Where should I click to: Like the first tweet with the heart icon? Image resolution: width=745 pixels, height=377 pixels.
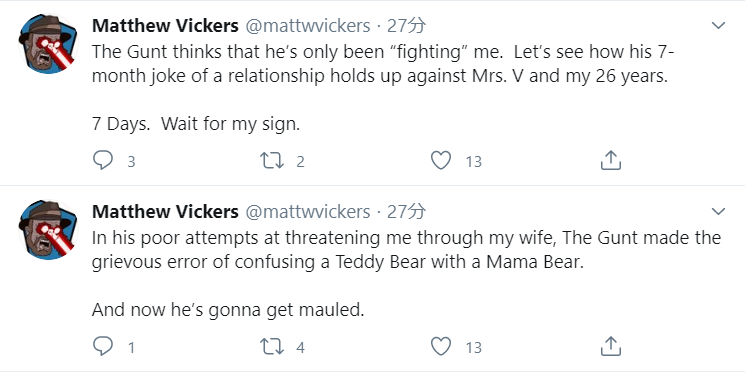(x=441, y=160)
